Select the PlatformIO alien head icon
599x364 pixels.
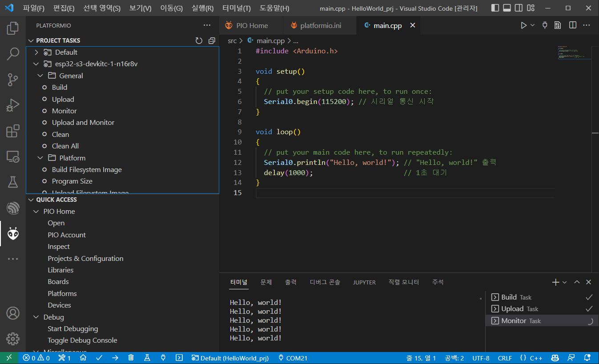point(13,233)
